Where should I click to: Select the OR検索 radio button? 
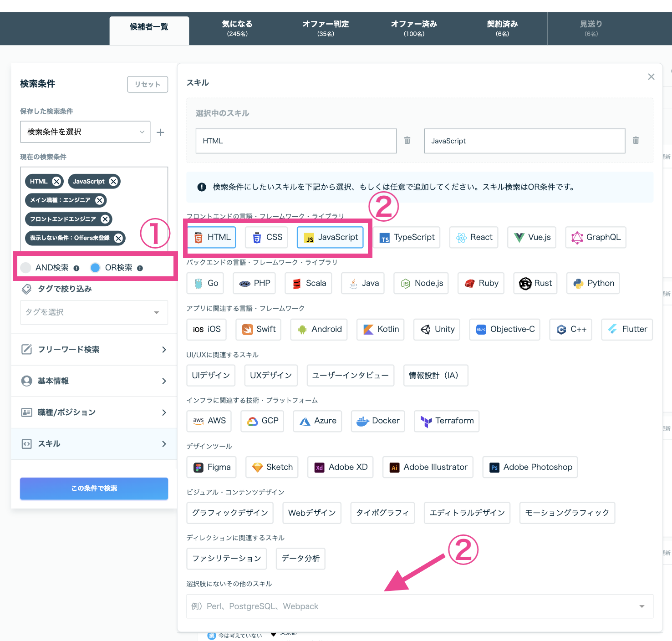pyautogui.click(x=95, y=268)
